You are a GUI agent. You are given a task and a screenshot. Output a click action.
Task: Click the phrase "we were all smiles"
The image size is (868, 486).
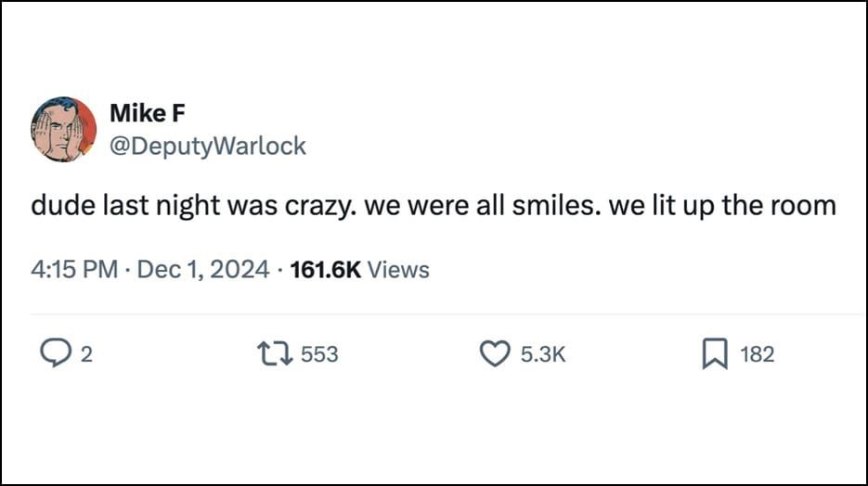tap(479, 205)
